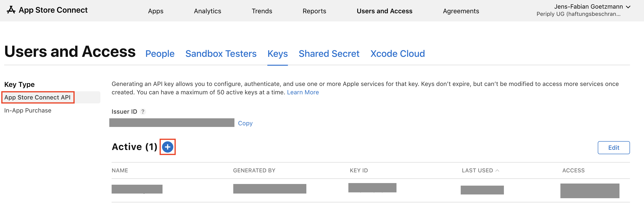The width and height of the screenshot is (644, 218).
Task: Select In-App Purchase key type
Action: (x=28, y=110)
